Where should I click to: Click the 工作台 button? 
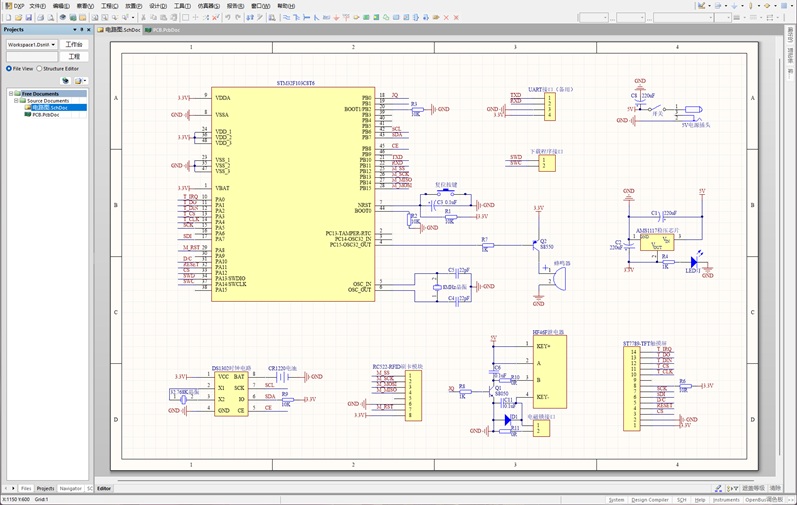click(x=74, y=45)
